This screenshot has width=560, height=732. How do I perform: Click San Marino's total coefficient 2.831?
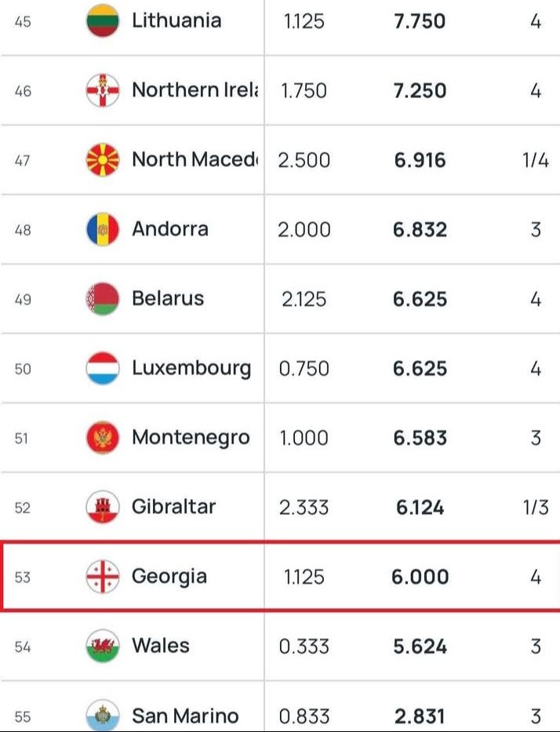pyautogui.click(x=420, y=716)
